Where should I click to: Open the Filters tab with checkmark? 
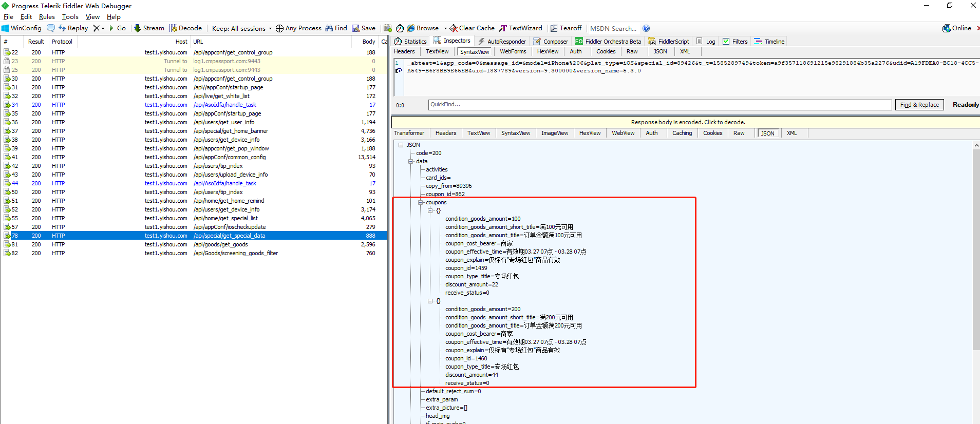pos(735,42)
